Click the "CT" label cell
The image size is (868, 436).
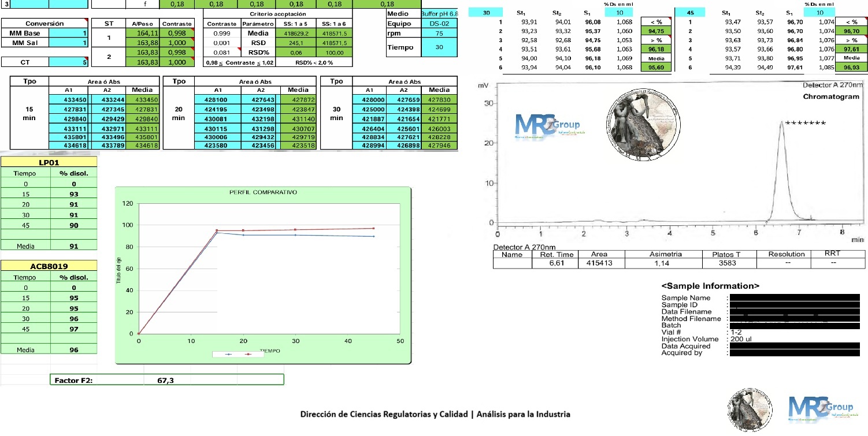point(25,62)
